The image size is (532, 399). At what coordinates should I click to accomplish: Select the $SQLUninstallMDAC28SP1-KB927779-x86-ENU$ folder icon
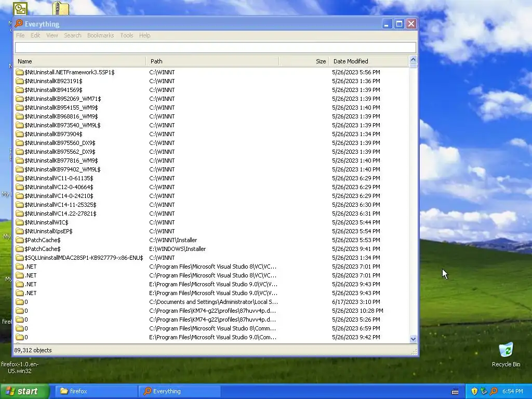[x=20, y=258]
